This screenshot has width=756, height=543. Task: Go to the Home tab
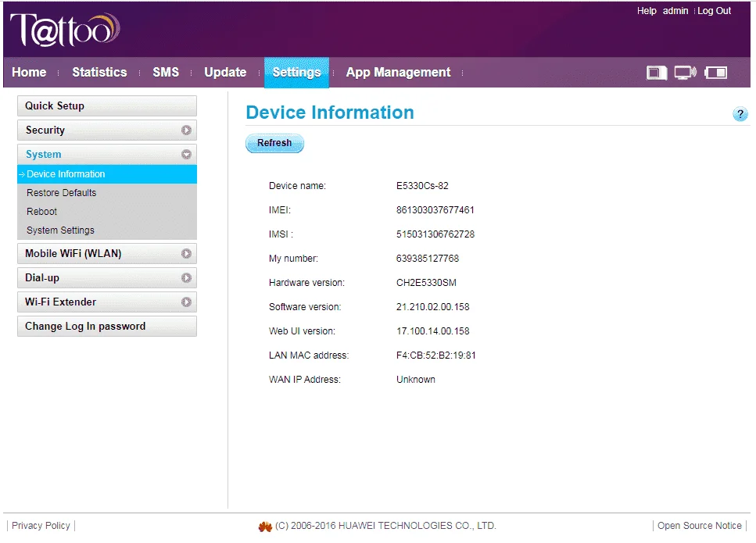coord(29,73)
